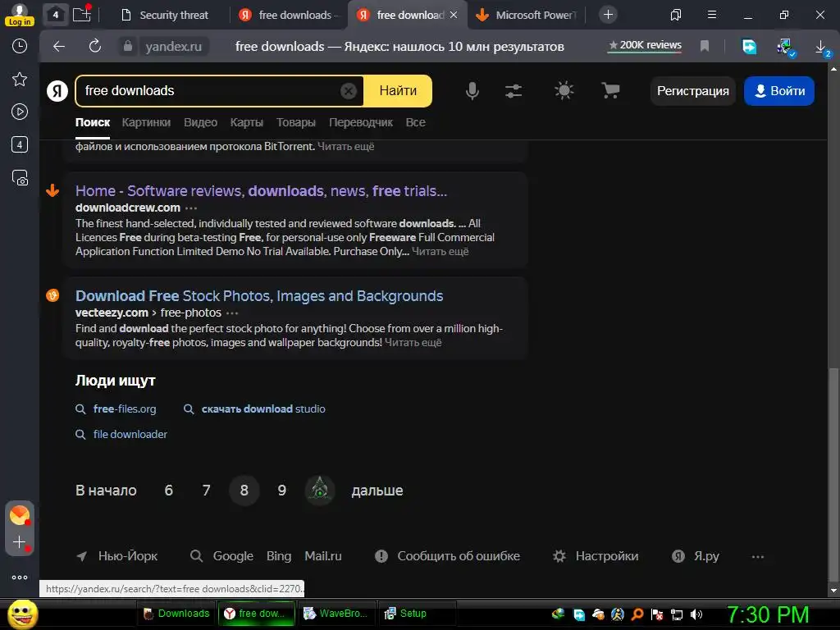Click the Регистрация button
The image size is (840, 630).
click(692, 91)
